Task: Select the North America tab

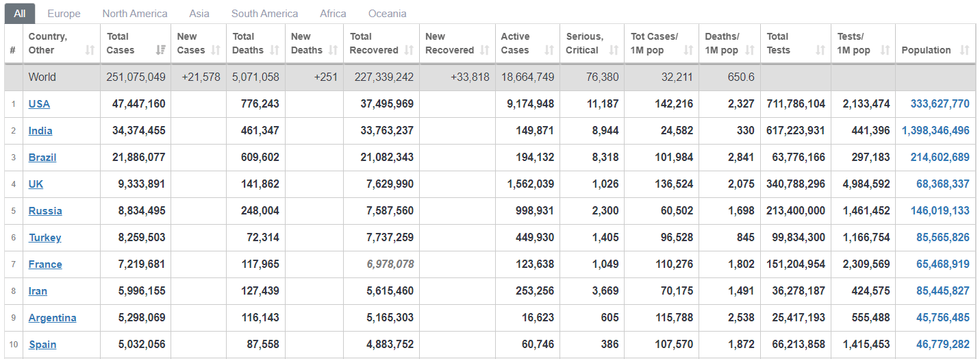Action: tap(135, 14)
